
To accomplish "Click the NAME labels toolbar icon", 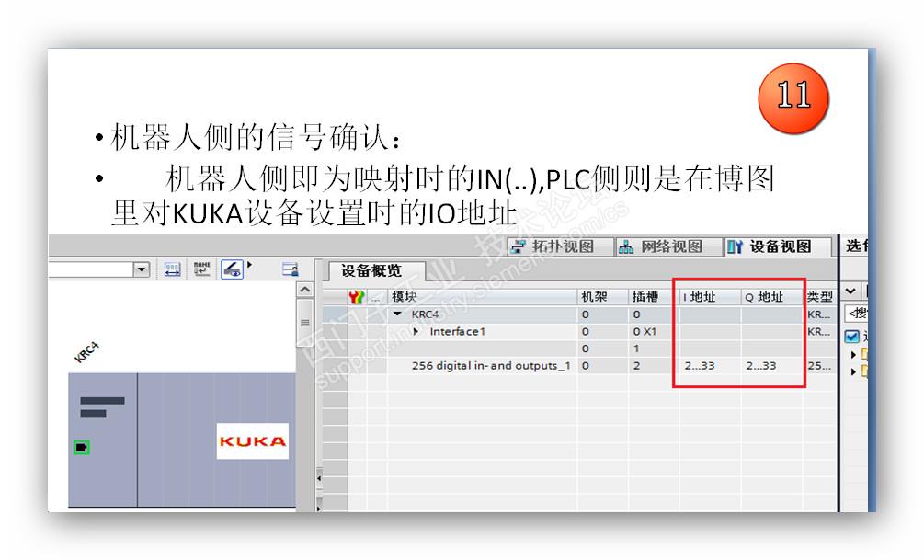I will point(201,269).
